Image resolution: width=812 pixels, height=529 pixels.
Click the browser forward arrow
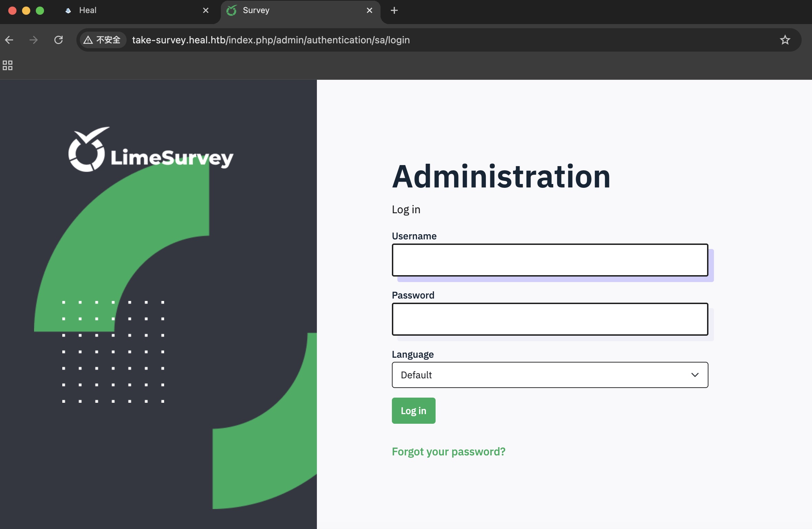33,40
